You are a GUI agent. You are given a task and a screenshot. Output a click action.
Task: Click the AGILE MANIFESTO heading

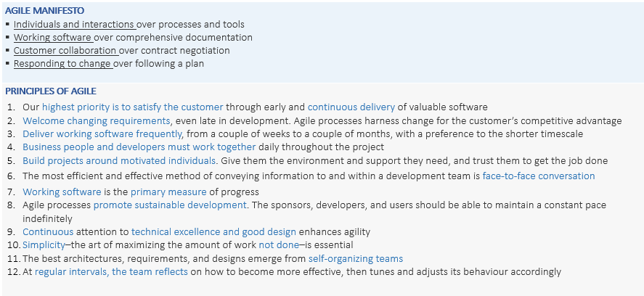44,11
